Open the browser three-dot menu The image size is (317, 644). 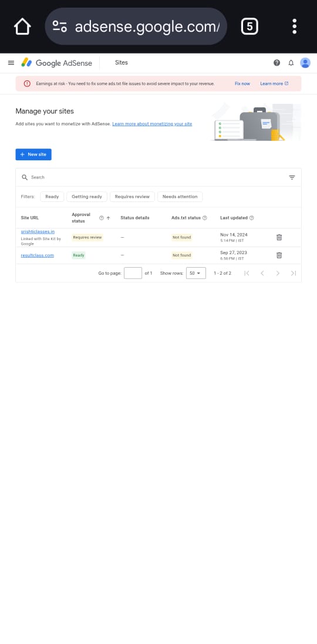coord(295,26)
